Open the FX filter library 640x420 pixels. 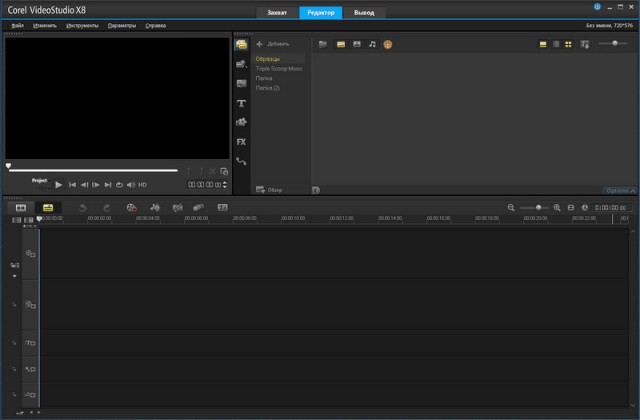coord(241,142)
